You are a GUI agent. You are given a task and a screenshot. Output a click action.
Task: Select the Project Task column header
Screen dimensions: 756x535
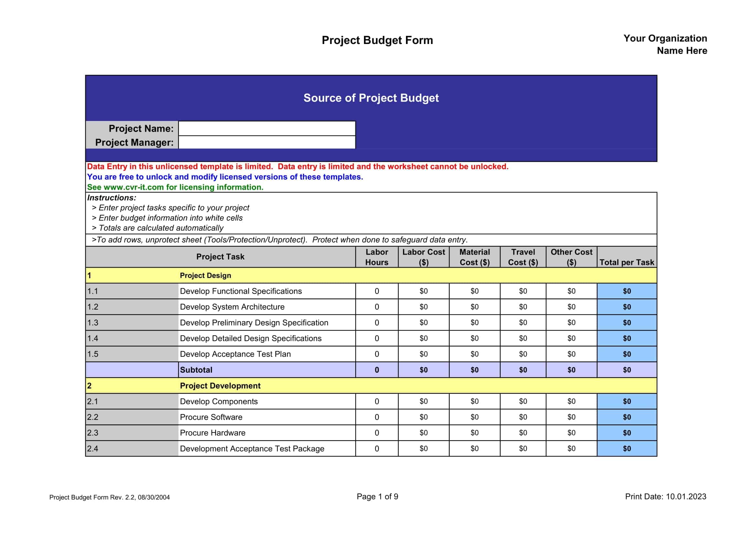(220, 257)
